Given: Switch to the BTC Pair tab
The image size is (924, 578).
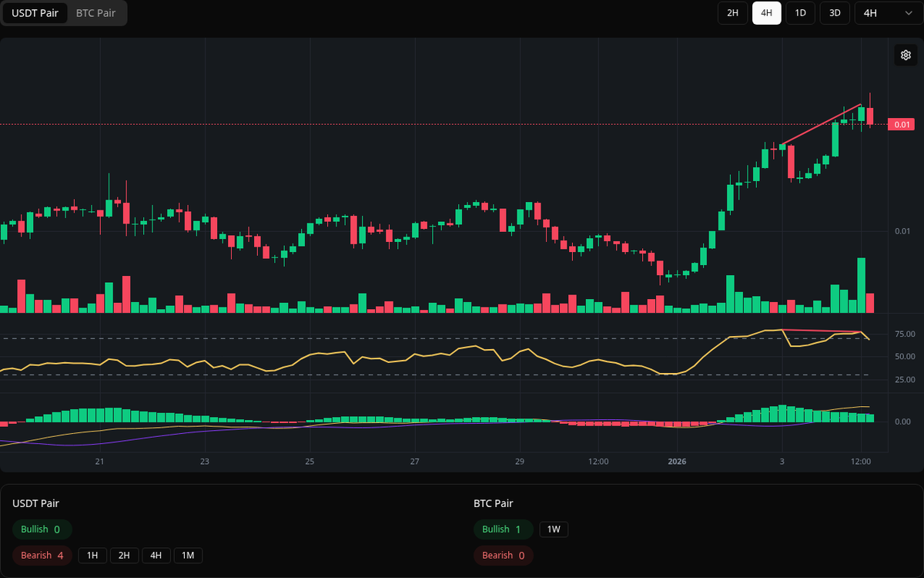Looking at the screenshot, I should [95, 13].
